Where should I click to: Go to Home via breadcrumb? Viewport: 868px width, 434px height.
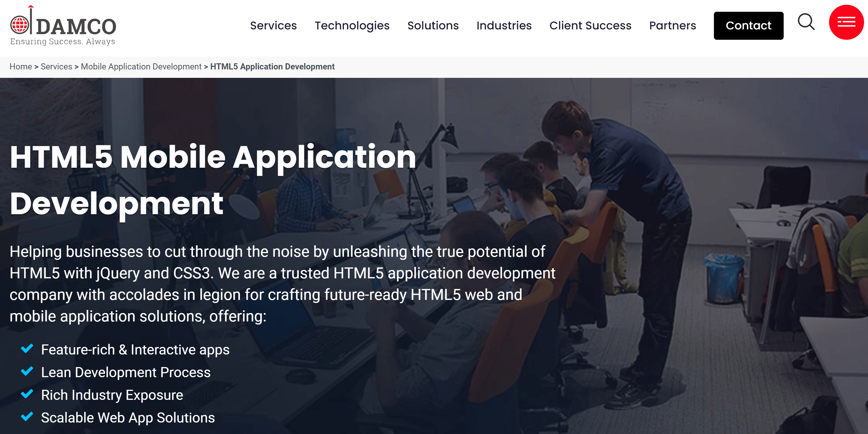(x=20, y=67)
